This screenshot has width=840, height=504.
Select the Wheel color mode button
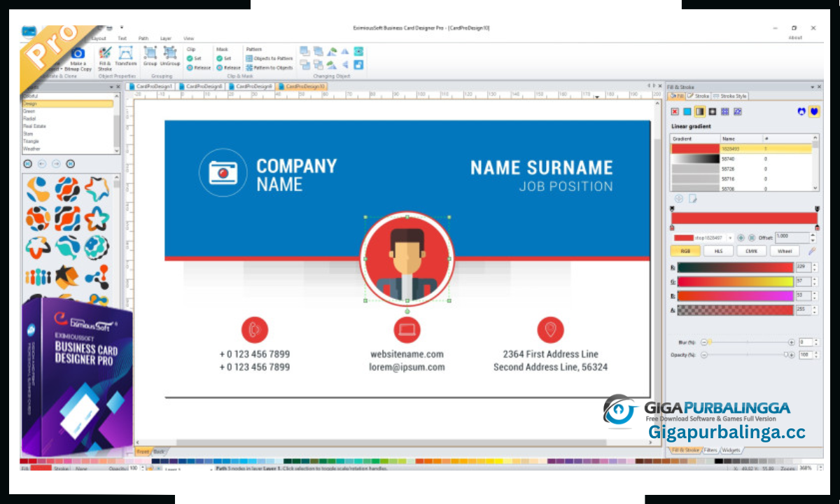pos(784,251)
